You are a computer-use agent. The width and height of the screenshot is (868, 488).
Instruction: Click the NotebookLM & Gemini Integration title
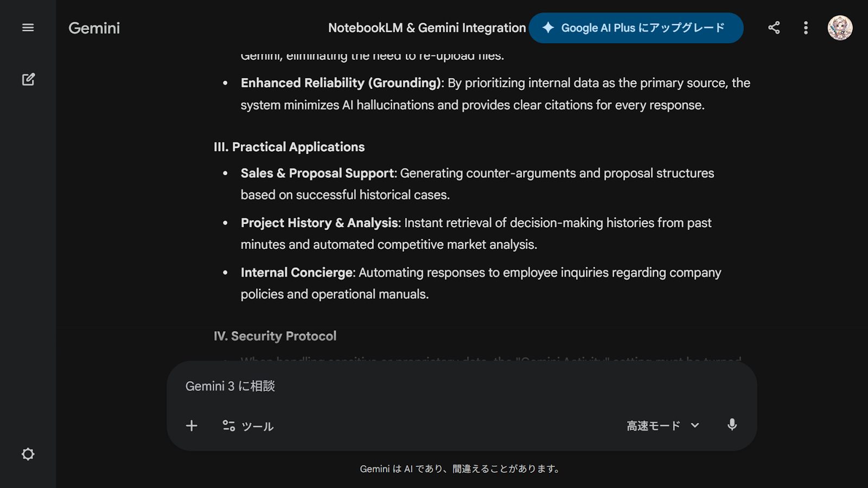[x=426, y=28]
